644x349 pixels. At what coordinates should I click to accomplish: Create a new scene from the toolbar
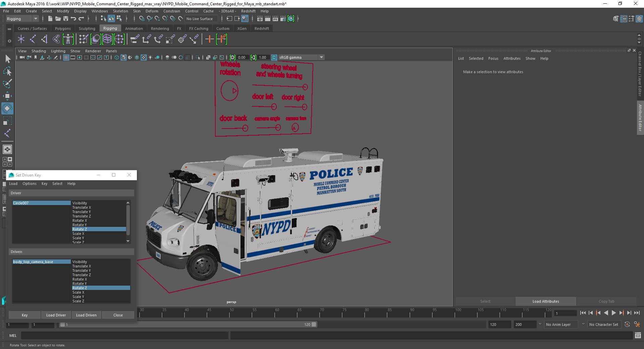50,19
